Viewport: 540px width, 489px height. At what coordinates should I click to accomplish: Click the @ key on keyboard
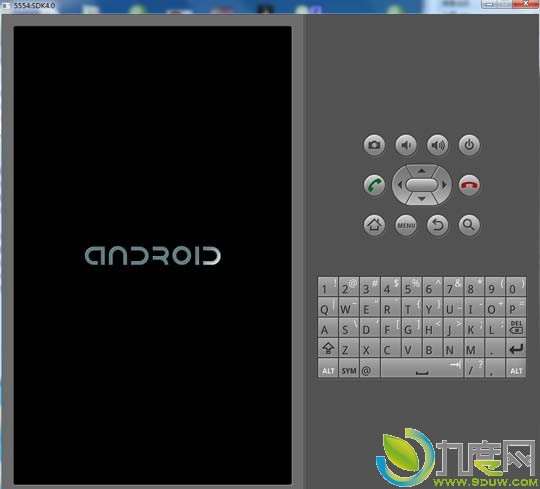(x=370, y=369)
